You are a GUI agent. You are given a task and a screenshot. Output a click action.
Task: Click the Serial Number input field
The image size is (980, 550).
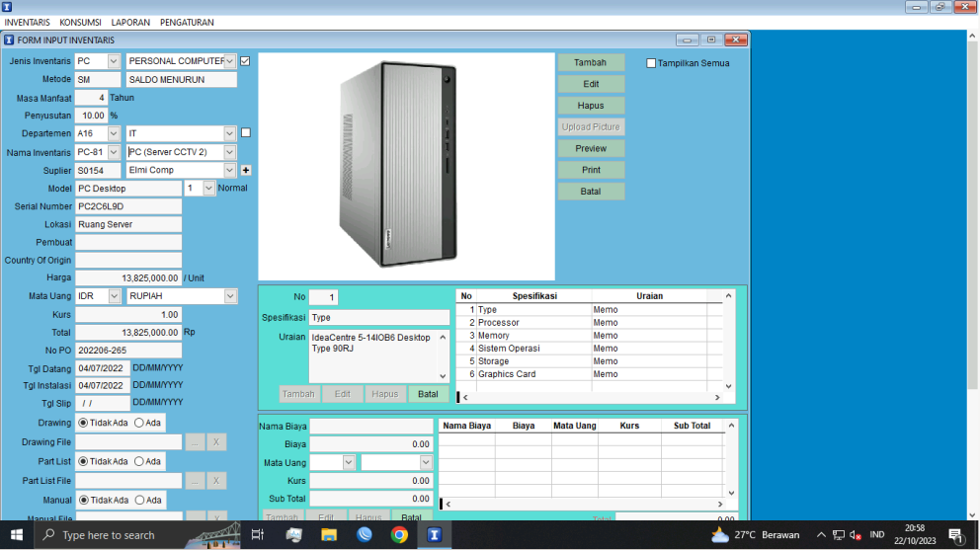click(128, 206)
